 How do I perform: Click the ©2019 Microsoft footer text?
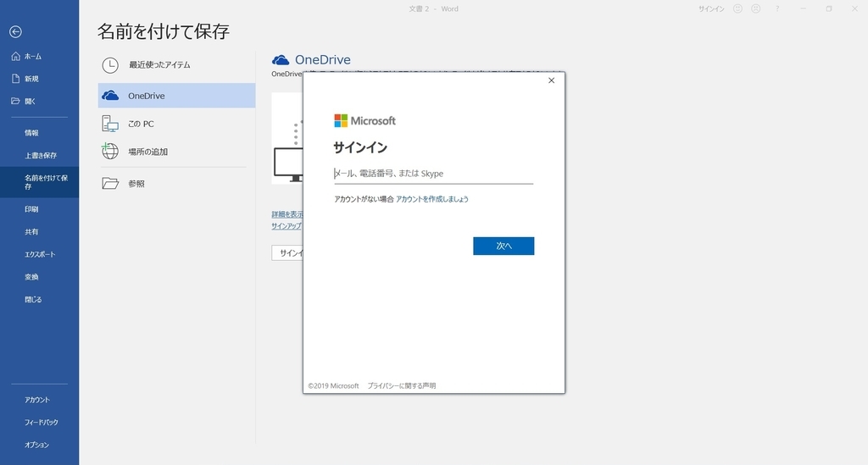(334, 386)
